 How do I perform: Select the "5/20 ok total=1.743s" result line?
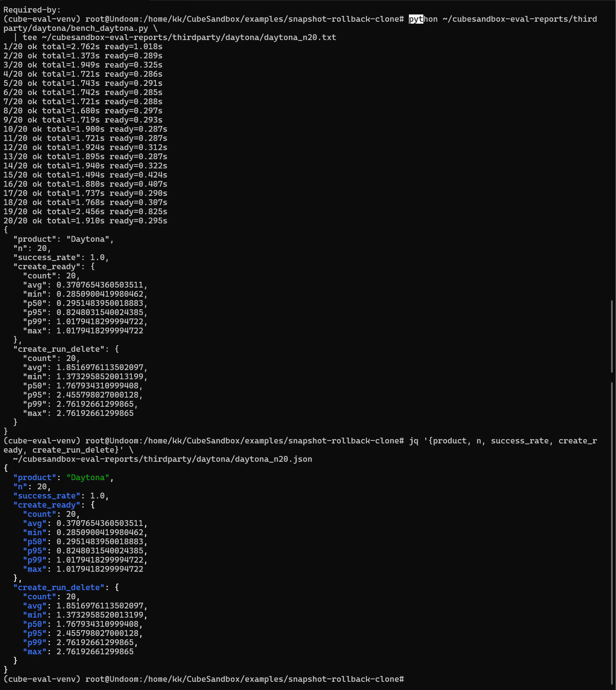click(x=83, y=83)
